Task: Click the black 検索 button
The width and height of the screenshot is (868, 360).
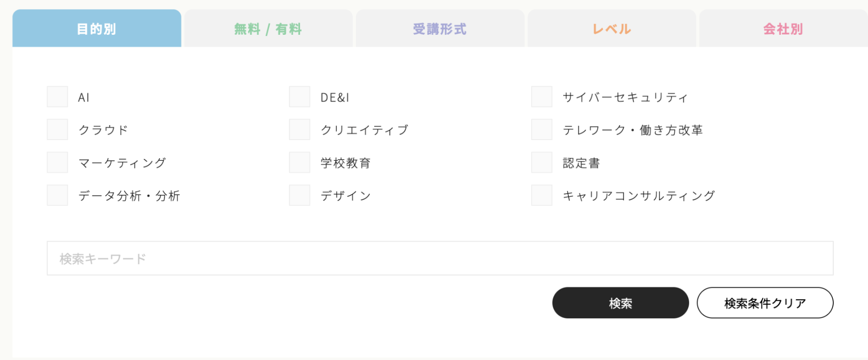Action: [620, 303]
